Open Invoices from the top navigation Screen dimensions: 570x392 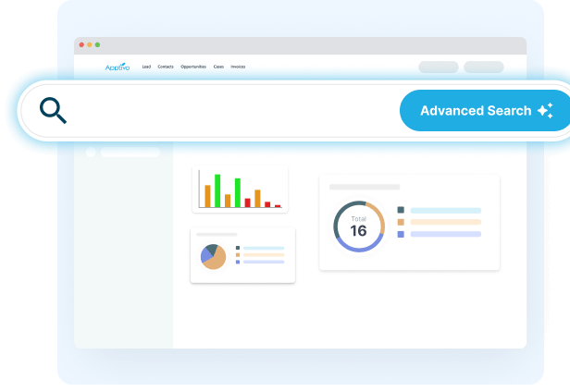pos(238,67)
